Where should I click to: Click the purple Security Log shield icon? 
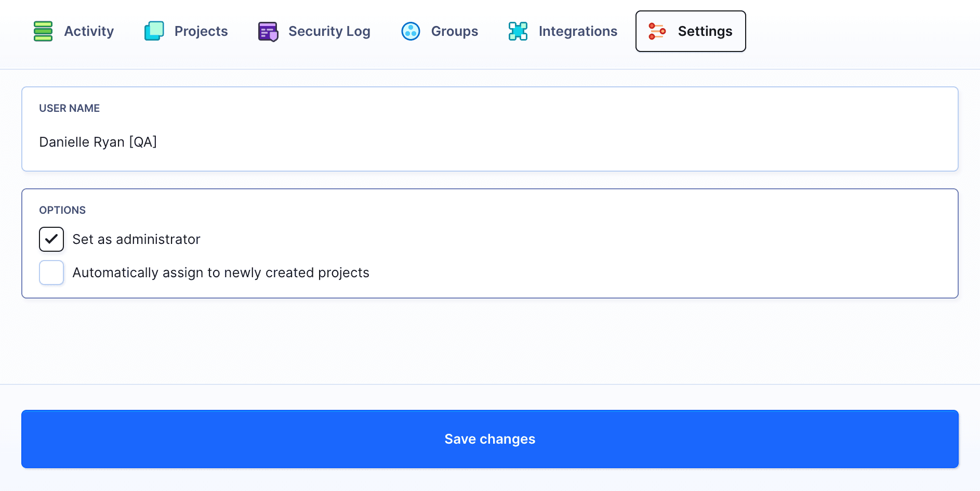tap(268, 31)
